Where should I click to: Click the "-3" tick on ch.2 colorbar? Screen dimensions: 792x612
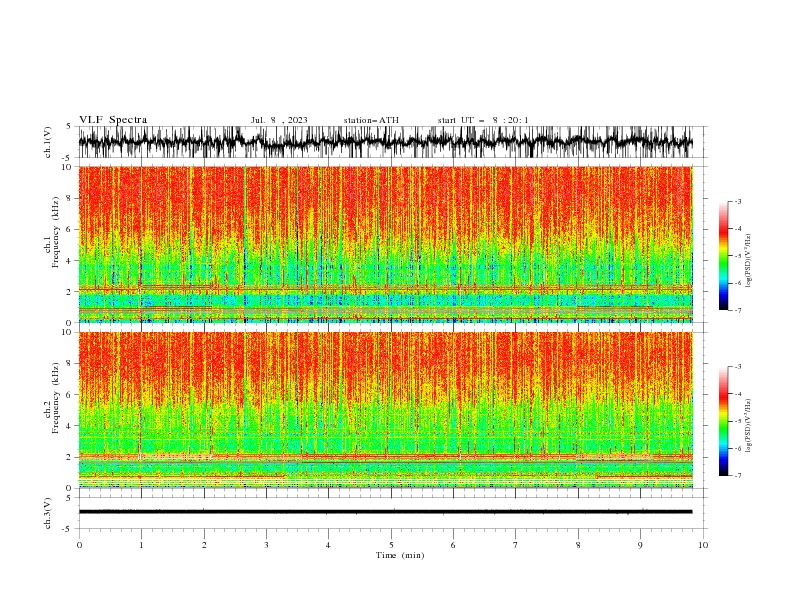click(738, 367)
